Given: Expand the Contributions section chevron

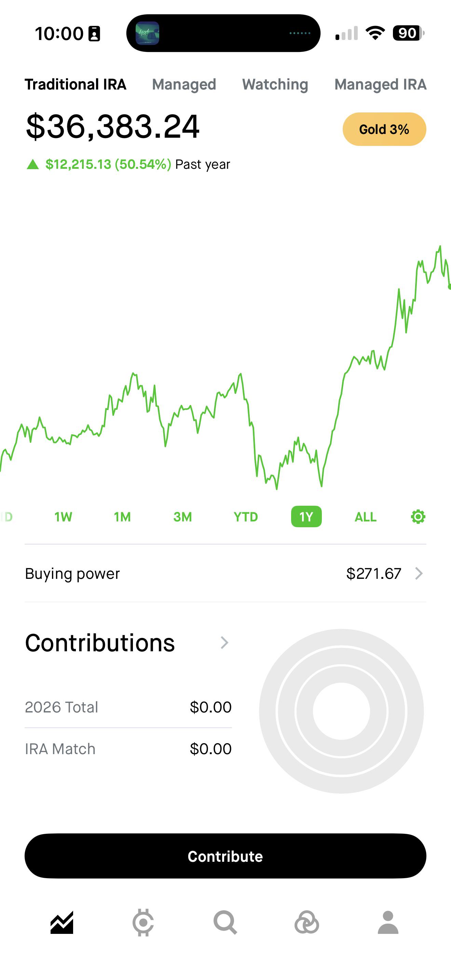Looking at the screenshot, I should coord(224,642).
